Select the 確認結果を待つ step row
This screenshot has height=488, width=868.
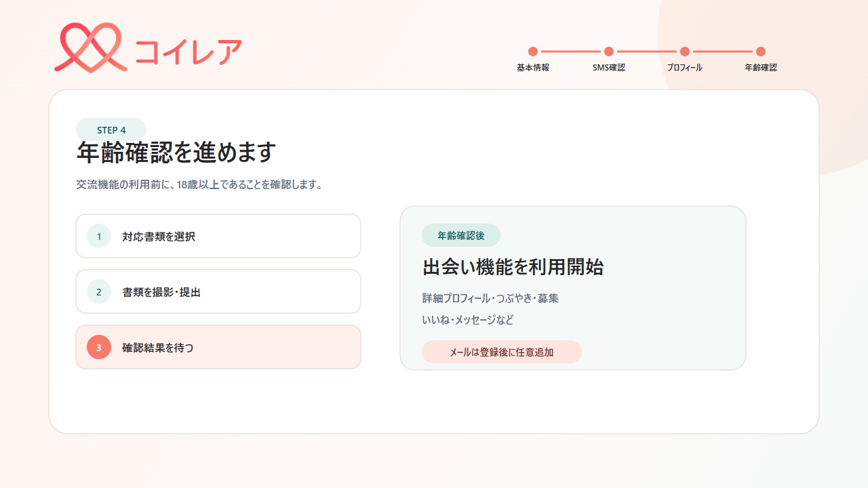pyautogui.click(x=218, y=347)
